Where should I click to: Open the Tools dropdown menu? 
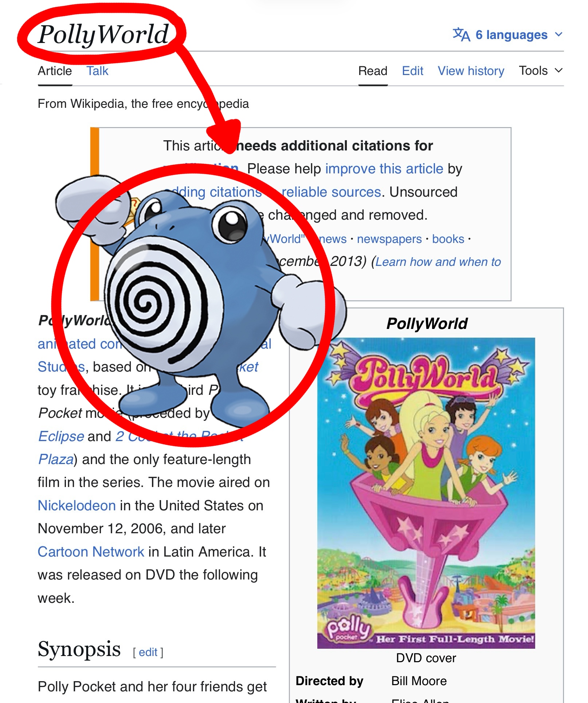pos(541,71)
